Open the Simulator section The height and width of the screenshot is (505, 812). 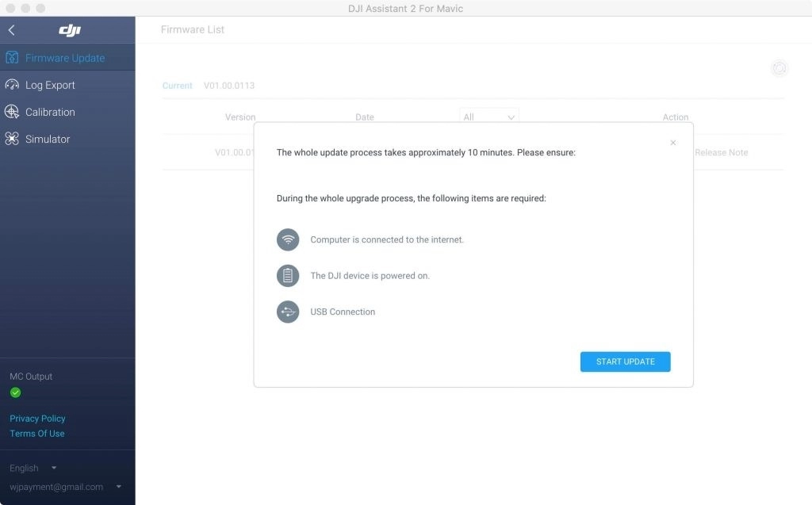(x=67, y=139)
